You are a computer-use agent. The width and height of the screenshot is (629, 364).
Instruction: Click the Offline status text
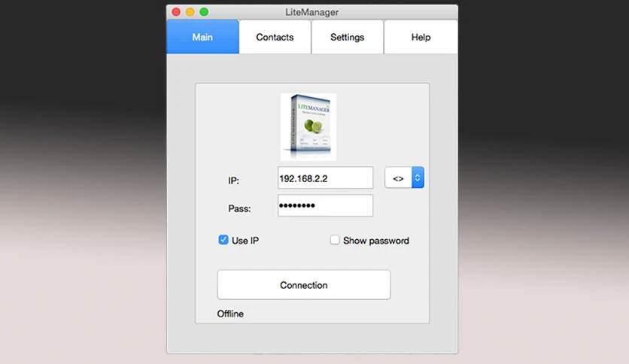(x=230, y=314)
